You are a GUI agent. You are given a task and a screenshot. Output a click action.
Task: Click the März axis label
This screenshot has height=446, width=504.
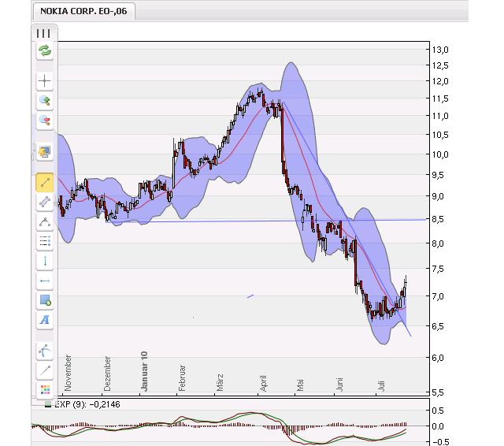220,382
